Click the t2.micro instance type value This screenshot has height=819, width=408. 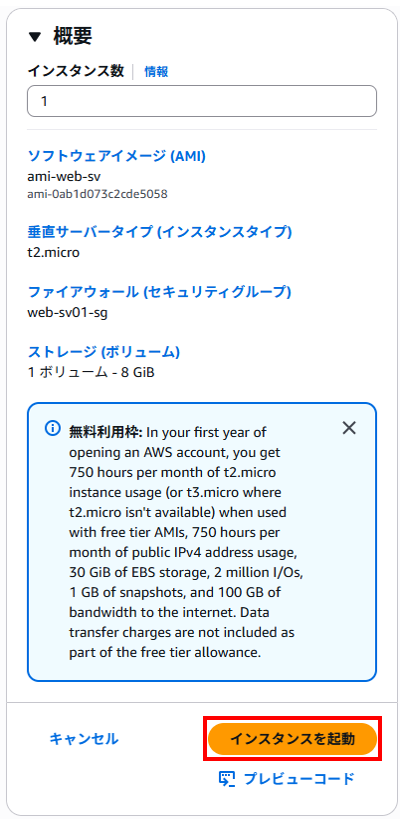tap(53, 253)
